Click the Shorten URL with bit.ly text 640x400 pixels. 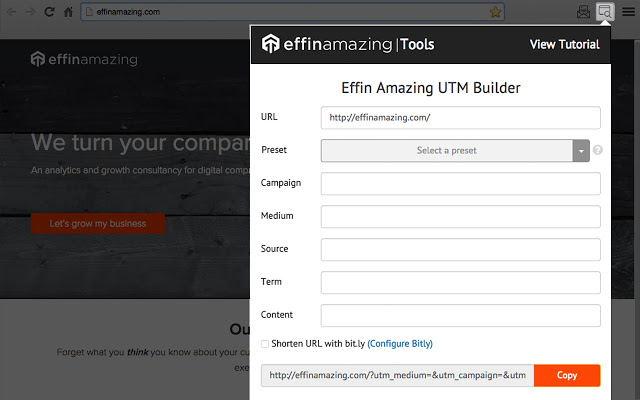tap(318, 344)
